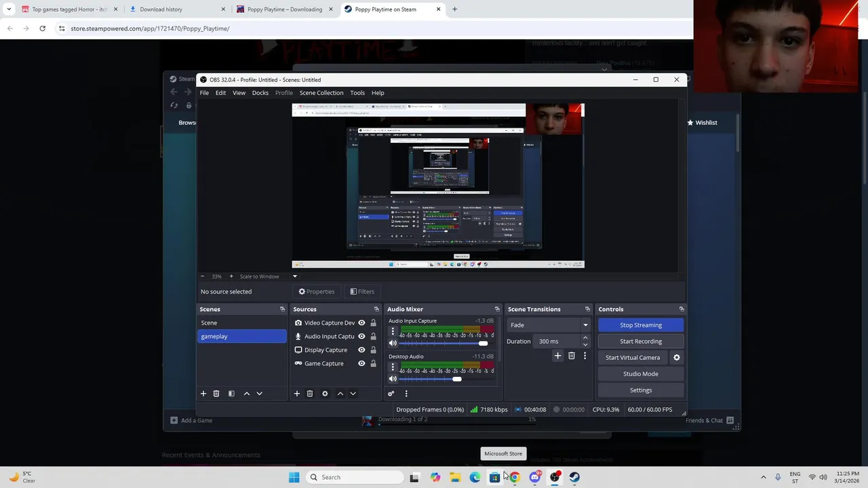
Task: Open the Tools menu in OBS
Action: pos(357,93)
